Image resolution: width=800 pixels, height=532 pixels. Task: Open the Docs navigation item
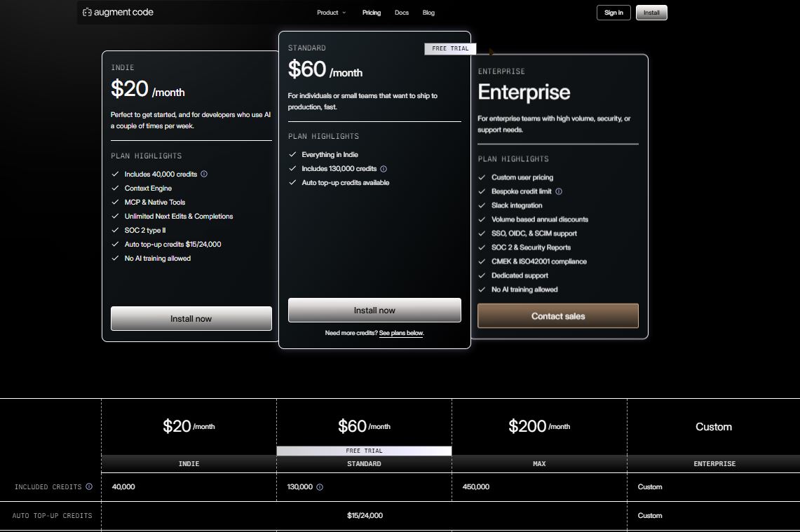click(x=401, y=12)
